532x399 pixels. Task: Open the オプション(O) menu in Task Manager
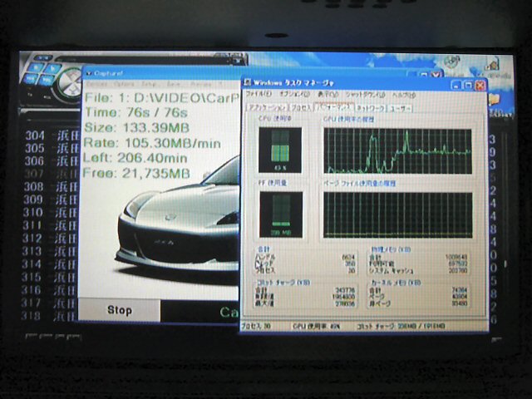294,94
